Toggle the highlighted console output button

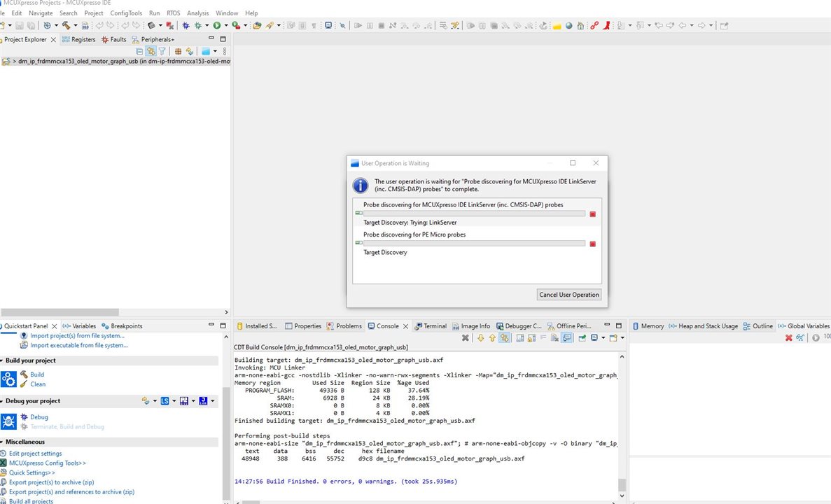point(566,337)
